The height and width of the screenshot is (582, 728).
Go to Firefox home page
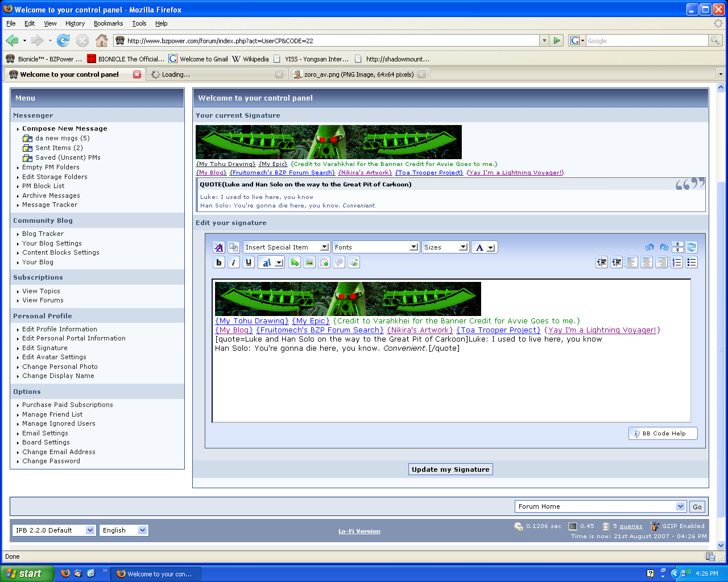click(102, 40)
